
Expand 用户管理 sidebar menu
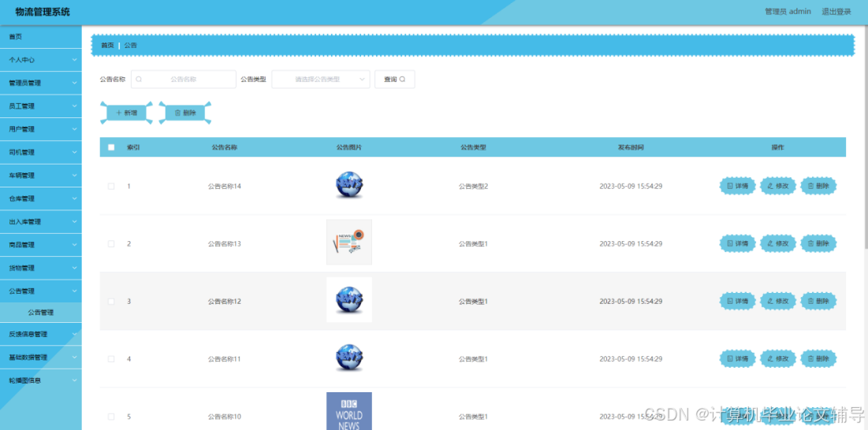point(40,129)
